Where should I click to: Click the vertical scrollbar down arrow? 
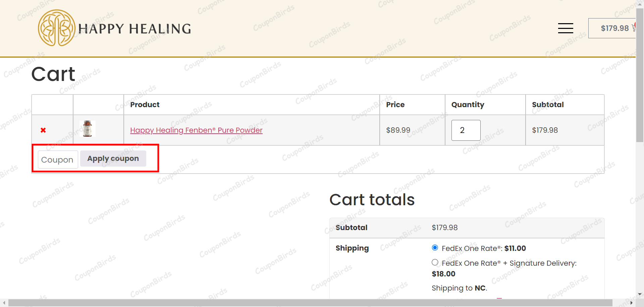tap(640, 294)
